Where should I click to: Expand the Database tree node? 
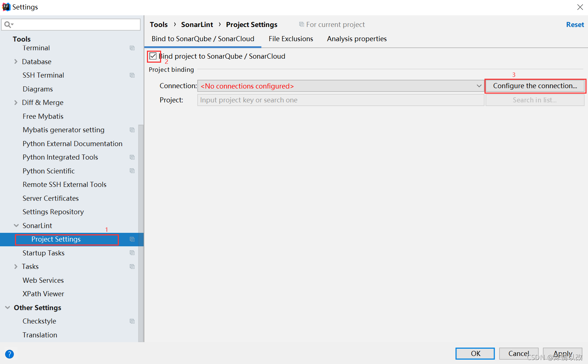(16, 62)
